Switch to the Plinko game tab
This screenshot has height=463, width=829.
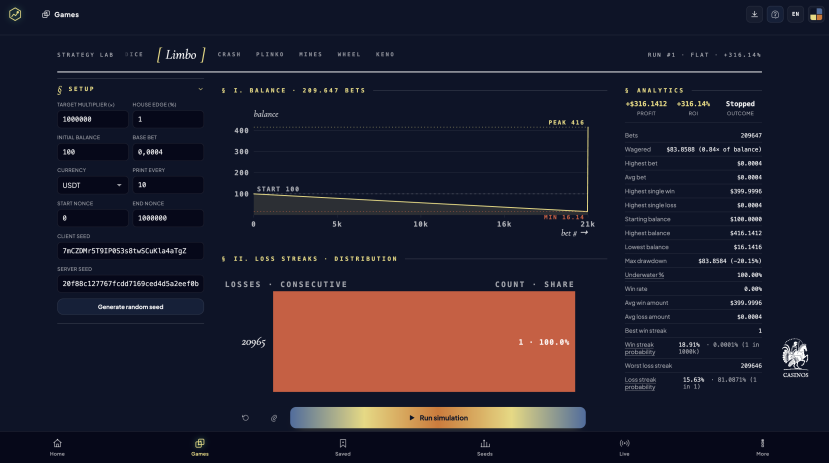coord(270,54)
